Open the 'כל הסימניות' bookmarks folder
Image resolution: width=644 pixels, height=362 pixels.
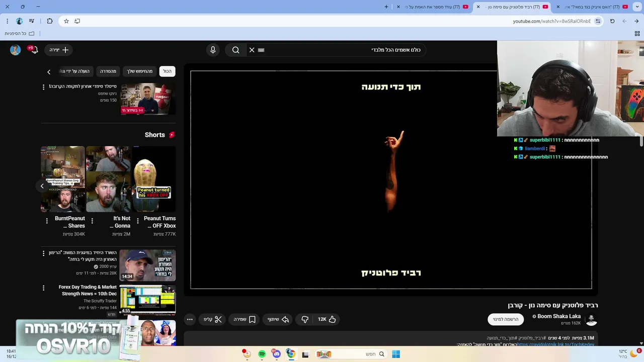pyautogui.click(x=20, y=34)
